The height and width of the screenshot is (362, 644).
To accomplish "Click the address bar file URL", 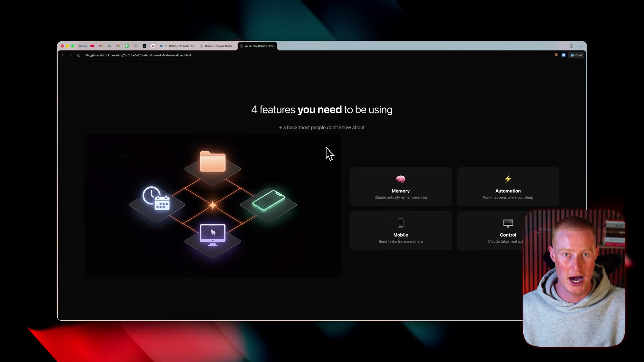I will coord(138,55).
